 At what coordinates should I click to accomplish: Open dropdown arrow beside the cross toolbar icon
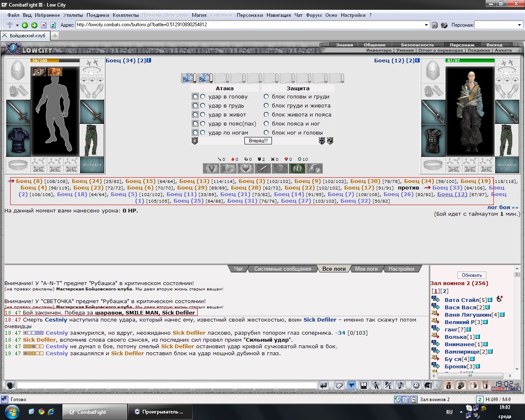pos(17,25)
